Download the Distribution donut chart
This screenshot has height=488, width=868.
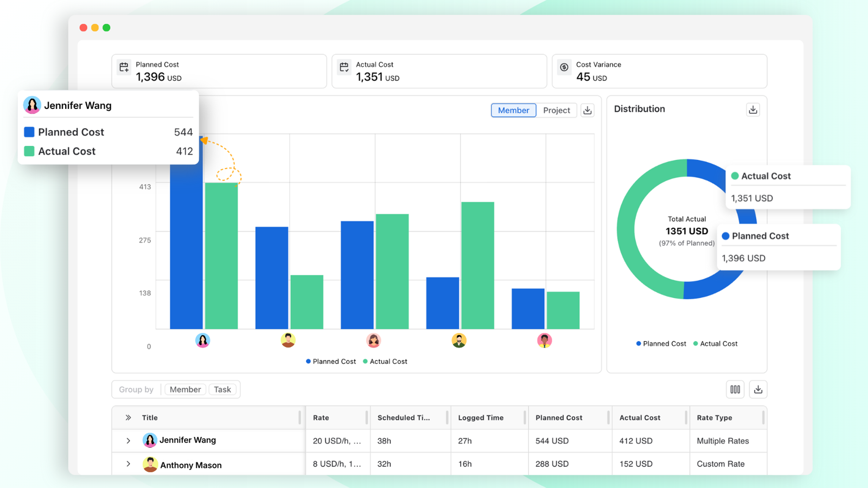[753, 110]
